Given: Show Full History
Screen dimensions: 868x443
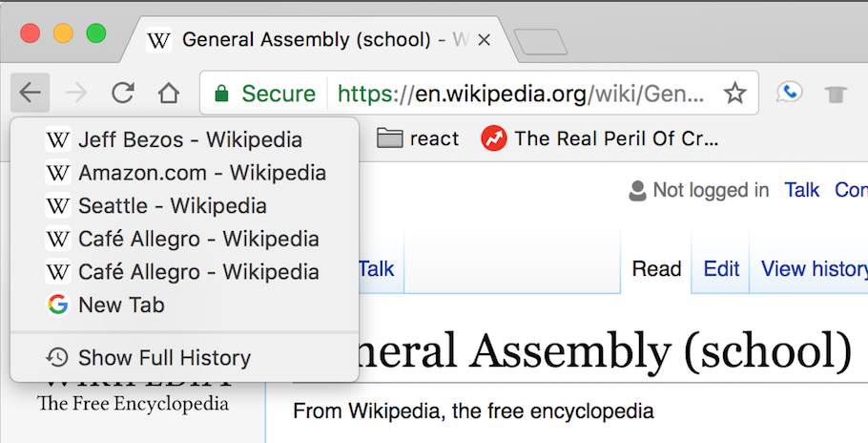Looking at the screenshot, I should click(163, 358).
